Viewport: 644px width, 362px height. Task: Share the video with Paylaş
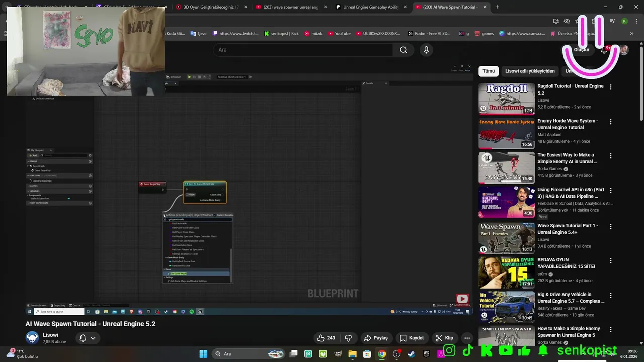click(x=376, y=338)
